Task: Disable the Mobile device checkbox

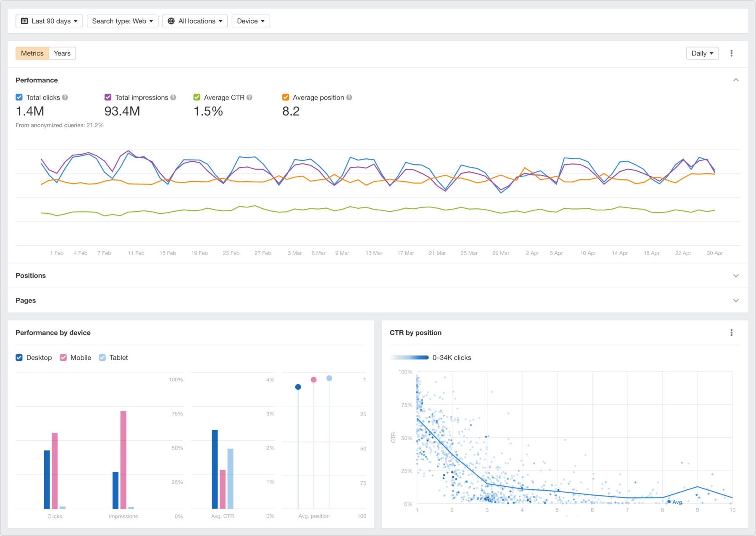Action: (x=63, y=357)
